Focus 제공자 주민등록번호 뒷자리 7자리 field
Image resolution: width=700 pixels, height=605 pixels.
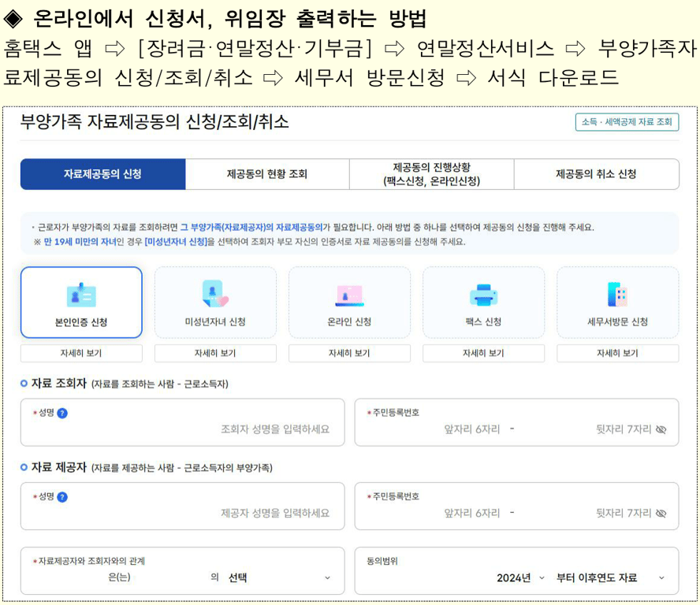point(624,513)
